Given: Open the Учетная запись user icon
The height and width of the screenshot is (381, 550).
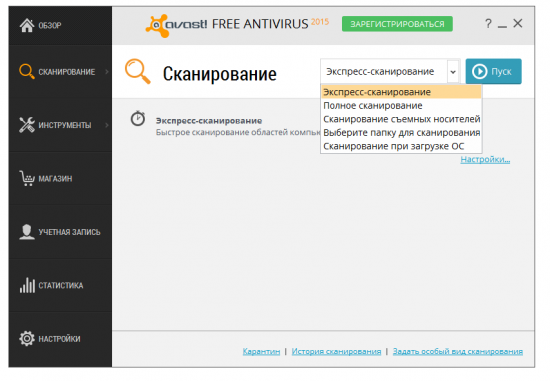Looking at the screenshot, I should pos(27,232).
